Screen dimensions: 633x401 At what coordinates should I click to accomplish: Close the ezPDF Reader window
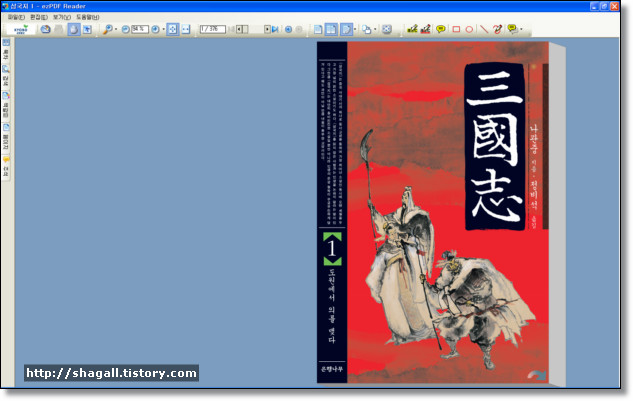pyautogui.click(x=614, y=6)
